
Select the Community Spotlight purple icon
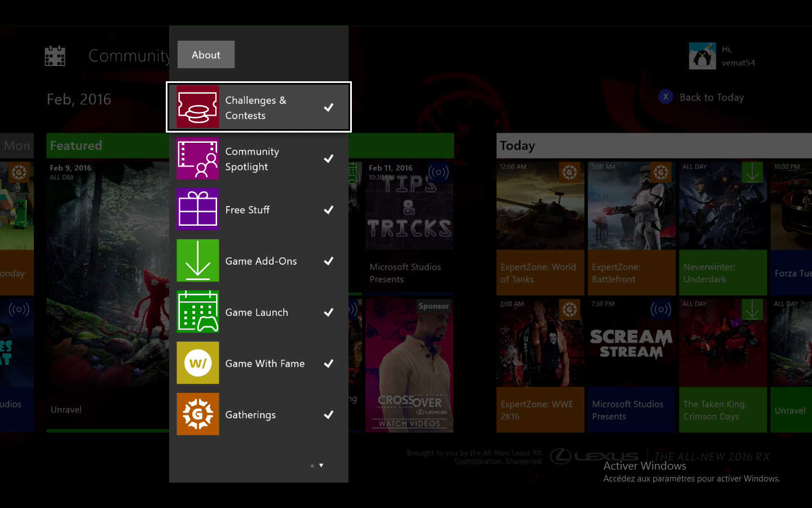pyautogui.click(x=197, y=159)
